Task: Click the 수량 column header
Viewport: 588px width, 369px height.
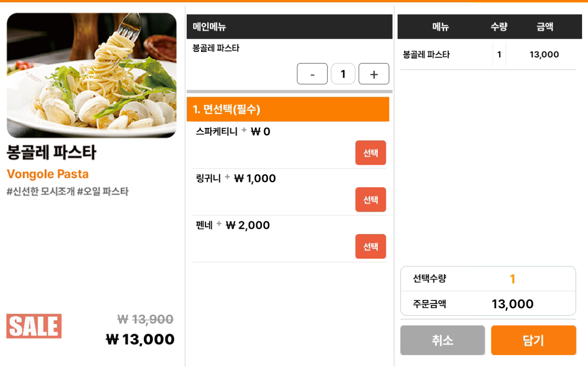Action: click(x=499, y=27)
